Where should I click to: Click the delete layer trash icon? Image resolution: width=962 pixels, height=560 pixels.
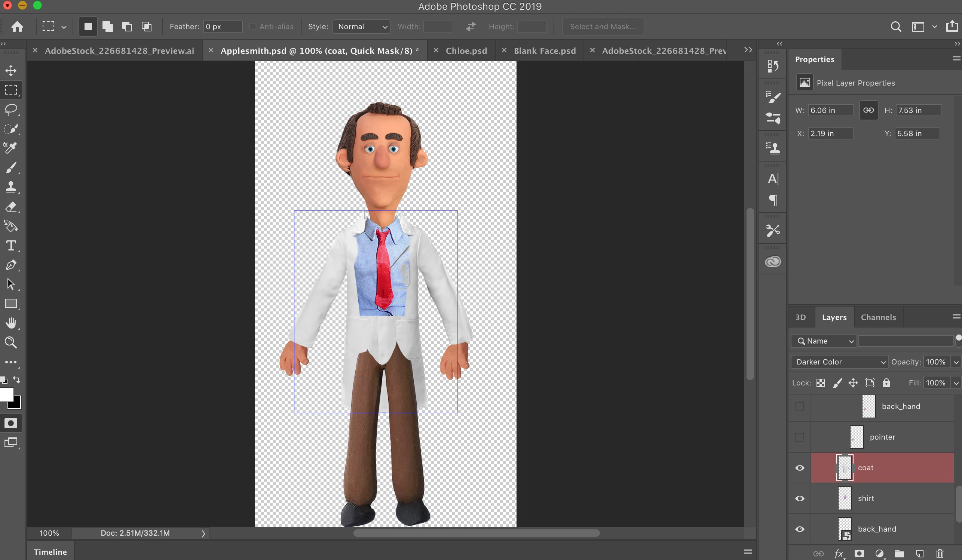[x=940, y=553]
